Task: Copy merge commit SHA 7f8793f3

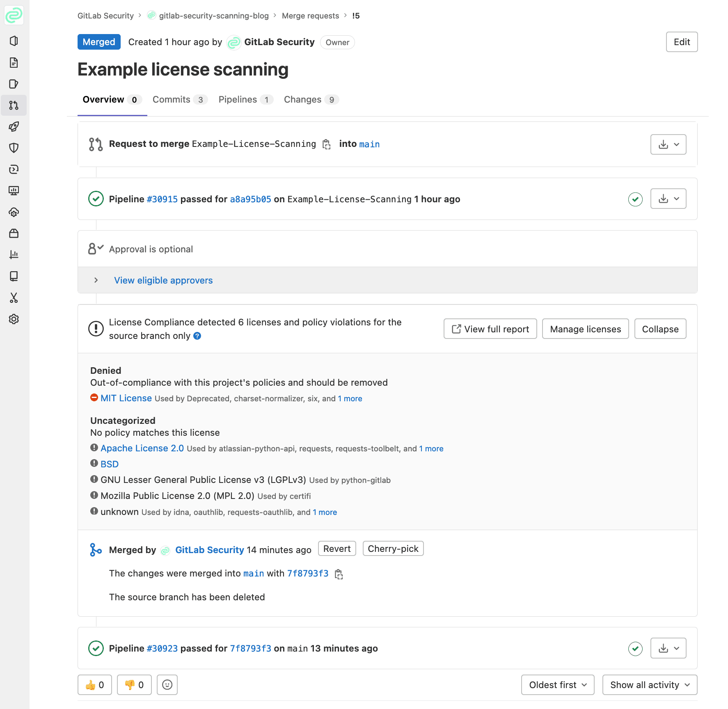Action: 339,574
